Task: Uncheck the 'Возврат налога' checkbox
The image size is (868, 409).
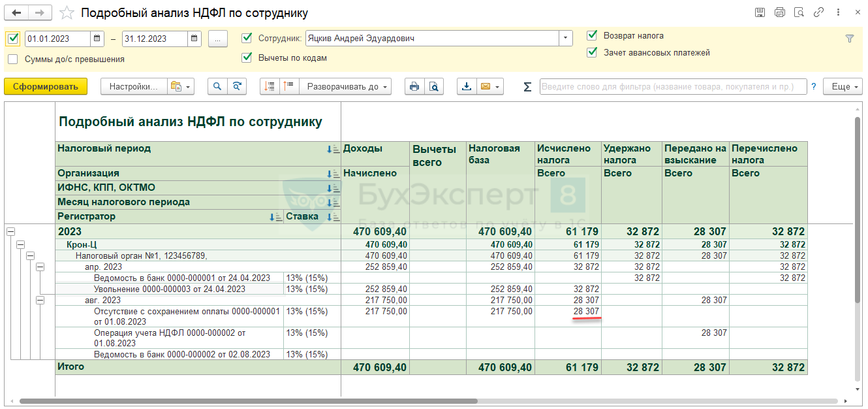Action: click(592, 35)
